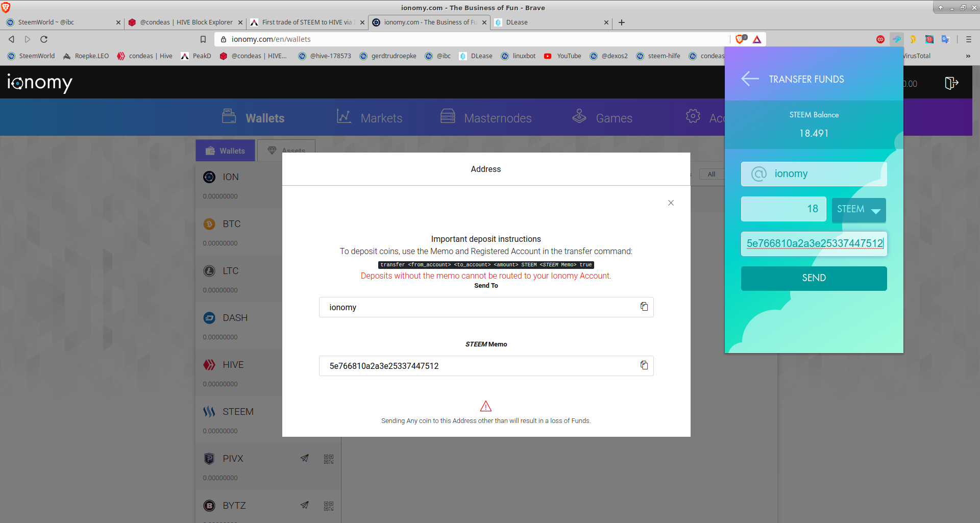Click the memo field in the transfer popup
Image resolution: width=980 pixels, height=523 pixels.
814,243
